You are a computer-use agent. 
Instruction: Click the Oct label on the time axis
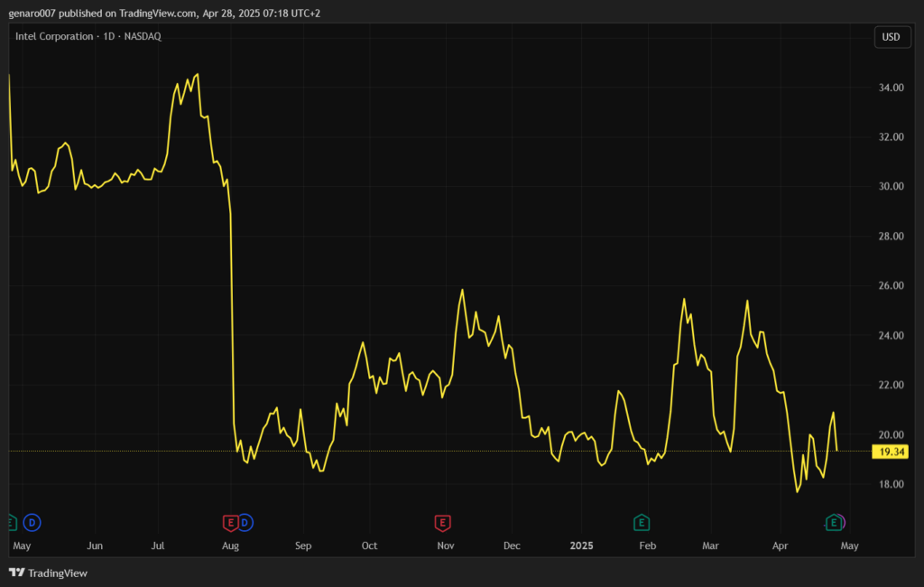pos(369,546)
